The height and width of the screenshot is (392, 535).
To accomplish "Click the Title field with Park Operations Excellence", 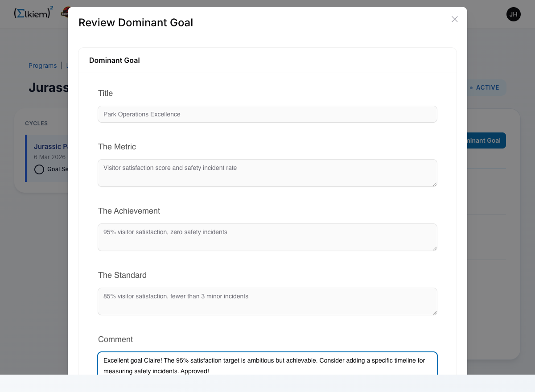I will (x=267, y=114).
